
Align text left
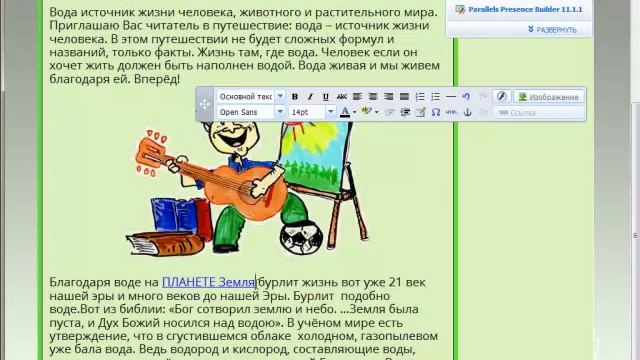click(x=357, y=97)
